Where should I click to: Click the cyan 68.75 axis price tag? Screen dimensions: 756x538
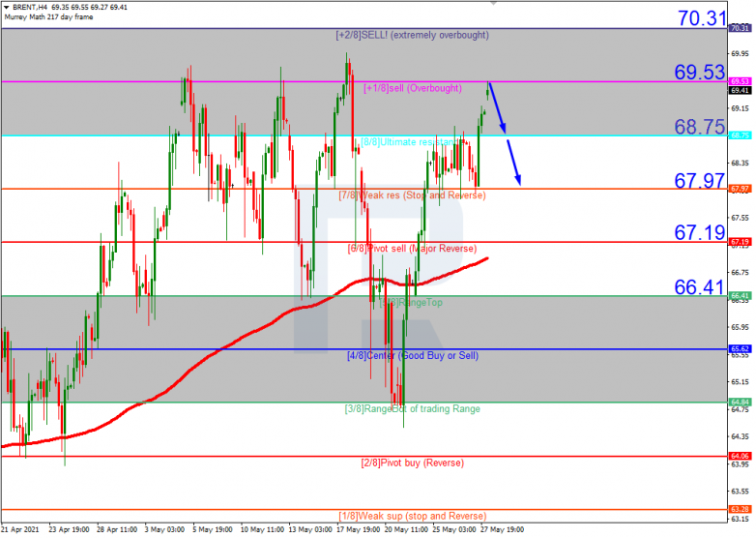tap(741, 135)
